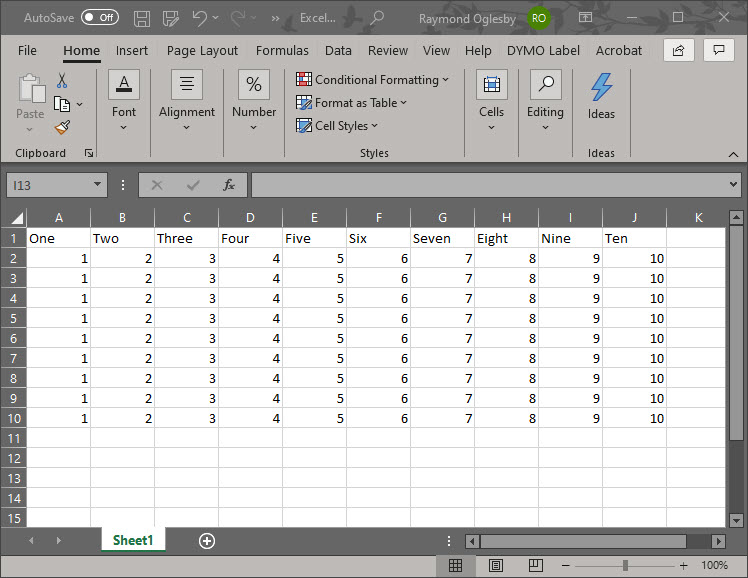Open the View tab
This screenshot has width=748, height=578.
click(436, 51)
